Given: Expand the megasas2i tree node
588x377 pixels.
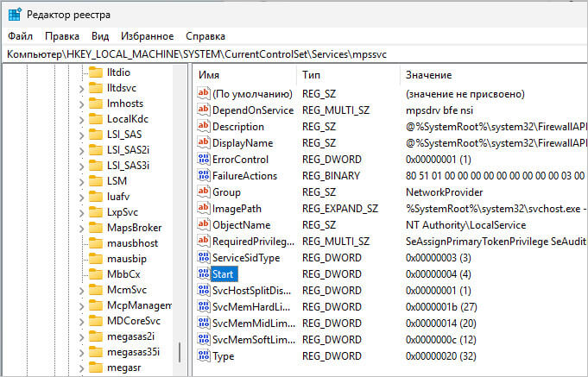Looking at the screenshot, I should point(81,337).
